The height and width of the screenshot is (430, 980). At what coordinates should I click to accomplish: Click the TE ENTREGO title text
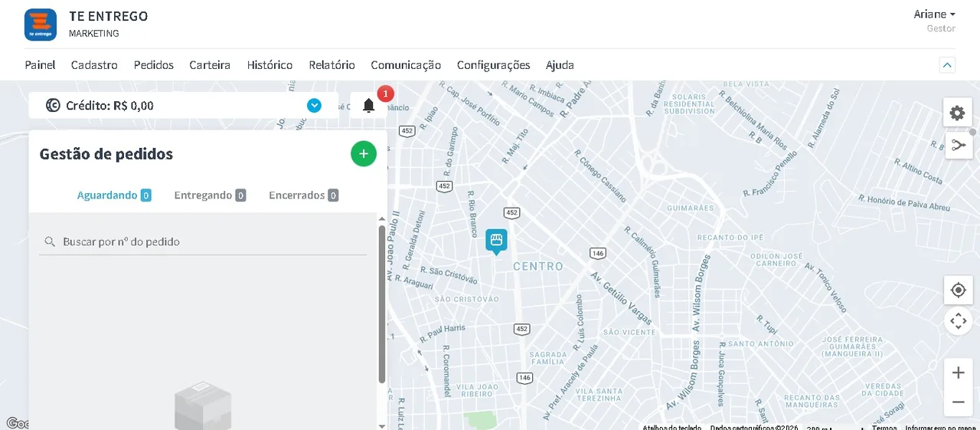click(108, 16)
